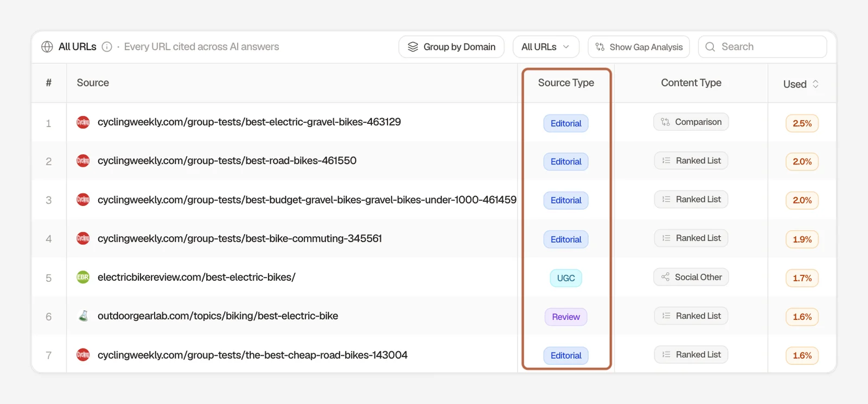This screenshot has width=868, height=404.
Task: Click the Editorial badge in row 1
Action: tap(566, 123)
